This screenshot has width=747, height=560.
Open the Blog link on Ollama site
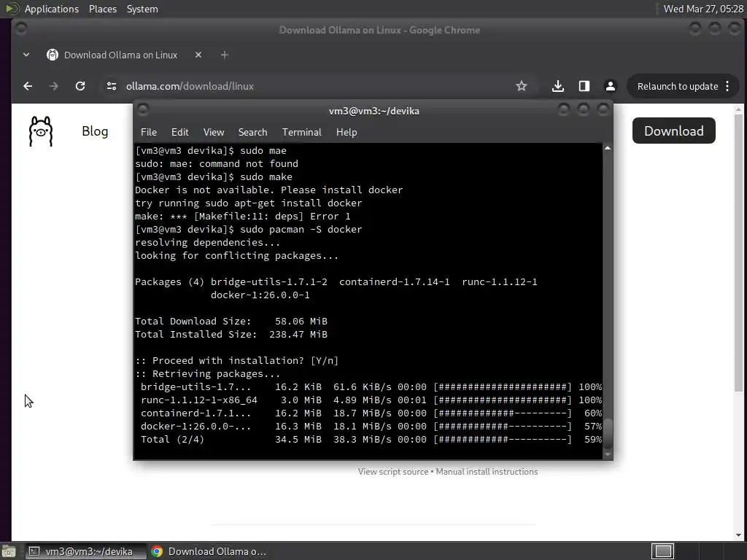click(x=95, y=131)
